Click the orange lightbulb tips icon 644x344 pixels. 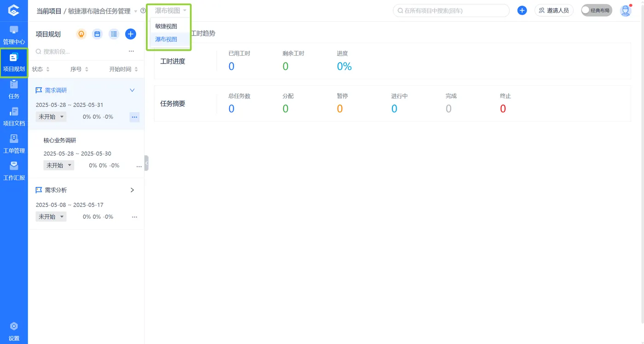81,34
